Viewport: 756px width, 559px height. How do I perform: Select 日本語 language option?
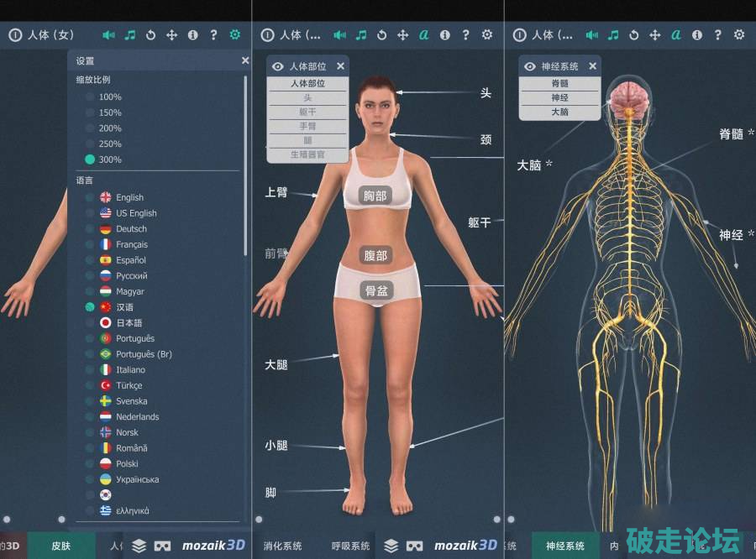click(90, 322)
